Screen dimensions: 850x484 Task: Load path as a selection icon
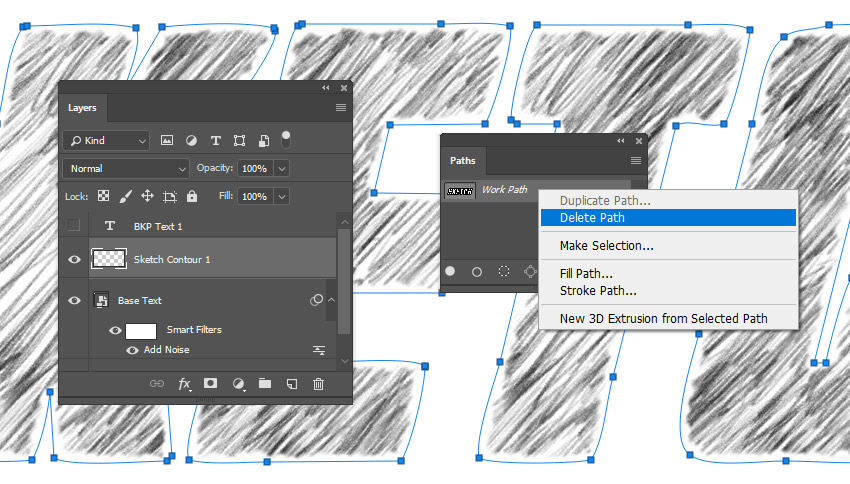[x=504, y=271]
